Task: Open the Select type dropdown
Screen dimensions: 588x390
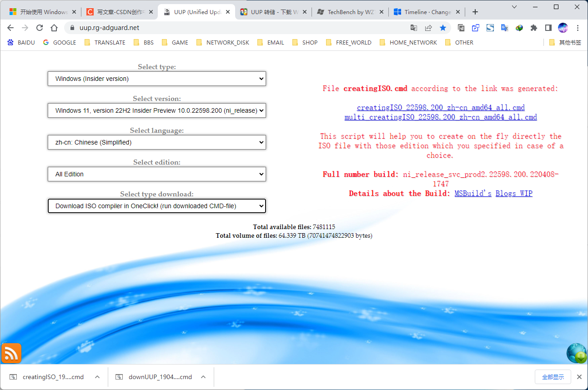Action: pyautogui.click(x=156, y=78)
